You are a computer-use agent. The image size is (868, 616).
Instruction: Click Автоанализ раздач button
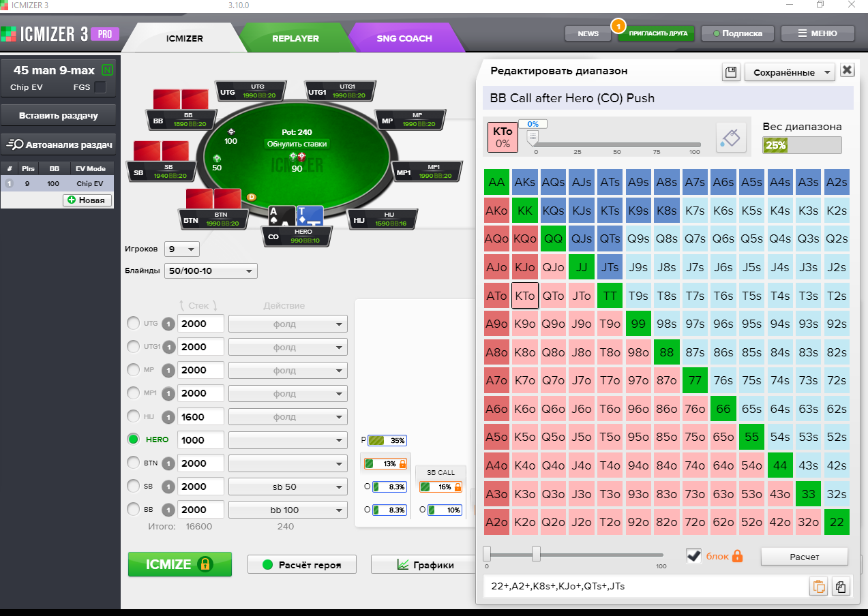[59, 144]
